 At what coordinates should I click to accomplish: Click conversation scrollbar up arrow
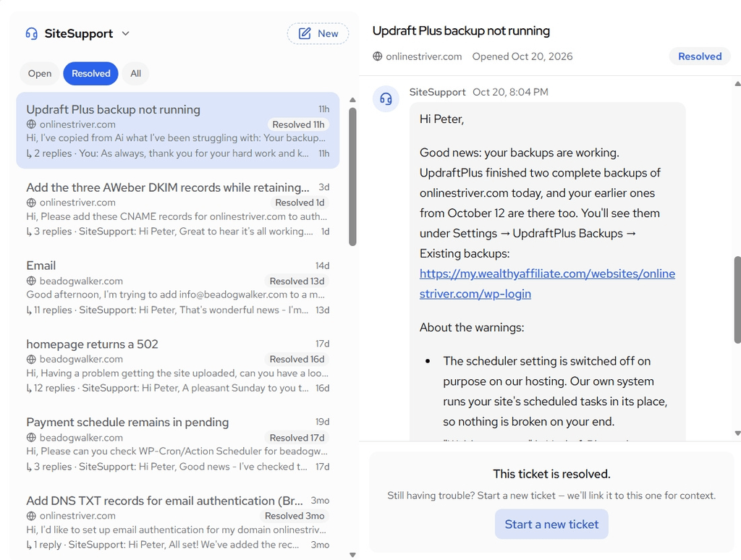pyautogui.click(x=737, y=84)
